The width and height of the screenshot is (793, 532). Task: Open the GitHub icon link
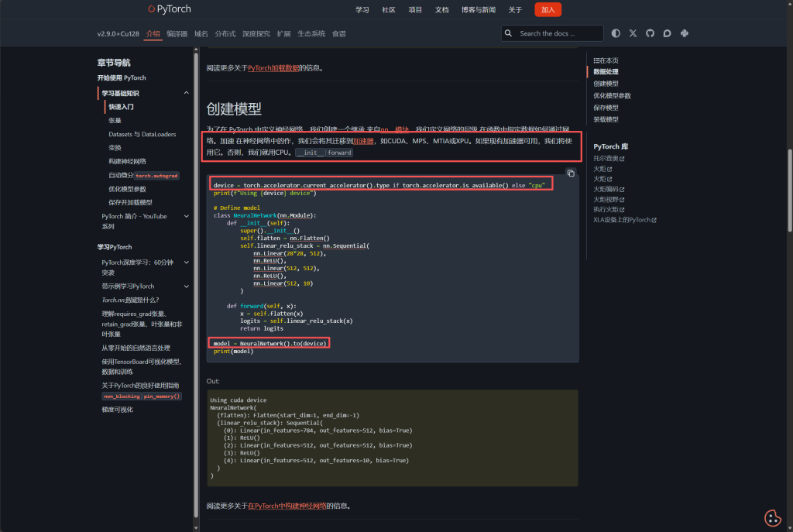click(x=650, y=33)
